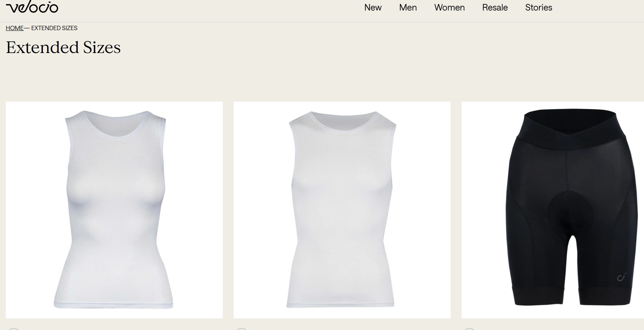This screenshot has height=330, width=644.
Task: Click the EXTENDED SIZES breadcrumb text
Action: click(x=54, y=28)
